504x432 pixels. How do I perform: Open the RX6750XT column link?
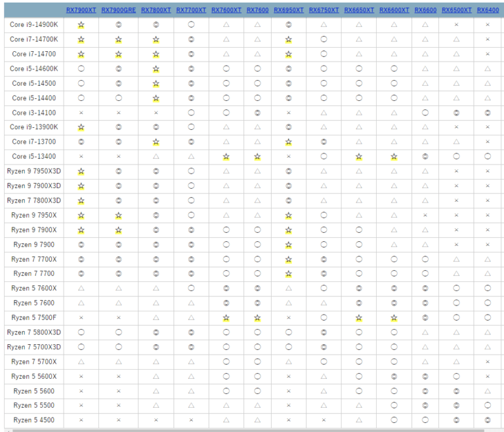pyautogui.click(x=324, y=10)
